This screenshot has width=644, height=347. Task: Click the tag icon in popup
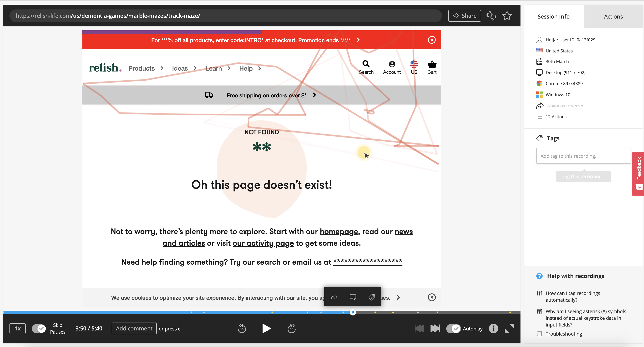(372, 297)
